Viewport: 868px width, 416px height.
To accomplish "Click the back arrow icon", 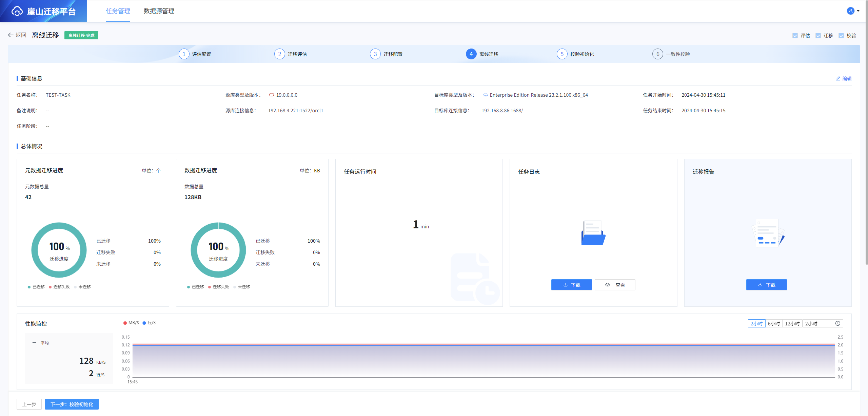I will [x=11, y=35].
